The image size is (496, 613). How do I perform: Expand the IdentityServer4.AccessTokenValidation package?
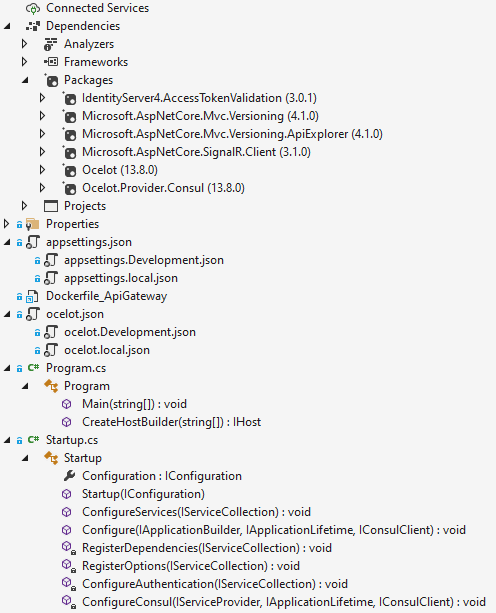click(42, 98)
